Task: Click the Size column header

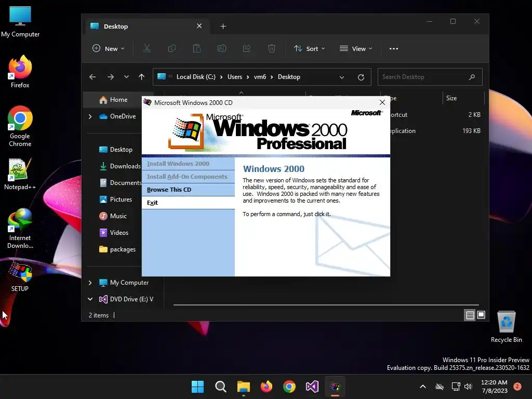Action: (463, 98)
